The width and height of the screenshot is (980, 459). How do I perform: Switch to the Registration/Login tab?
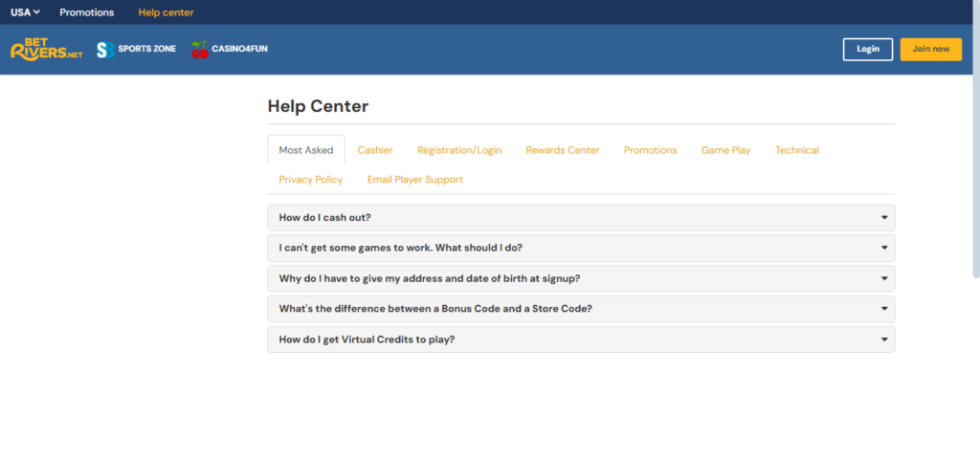pos(459,150)
